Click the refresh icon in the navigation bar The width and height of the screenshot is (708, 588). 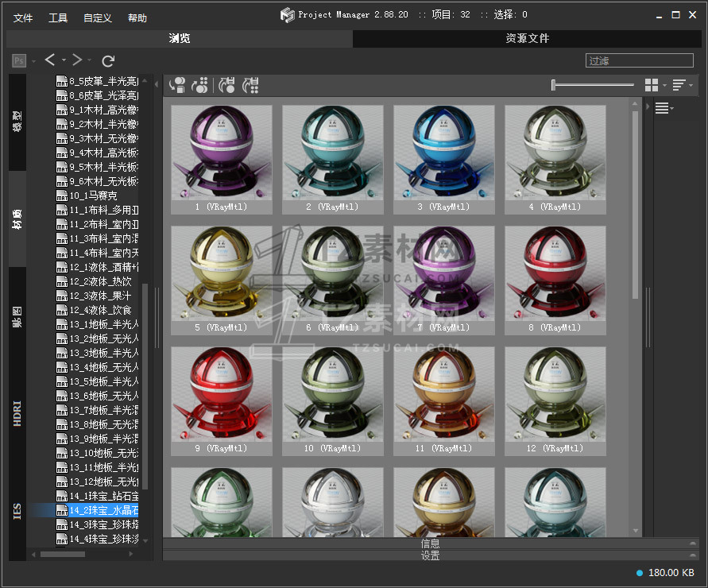pos(109,60)
